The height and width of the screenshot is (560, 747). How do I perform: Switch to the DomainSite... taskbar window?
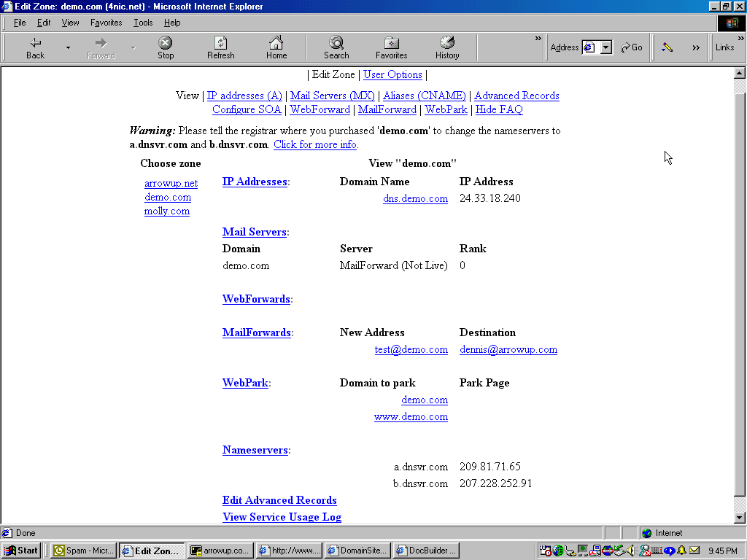tap(357, 551)
